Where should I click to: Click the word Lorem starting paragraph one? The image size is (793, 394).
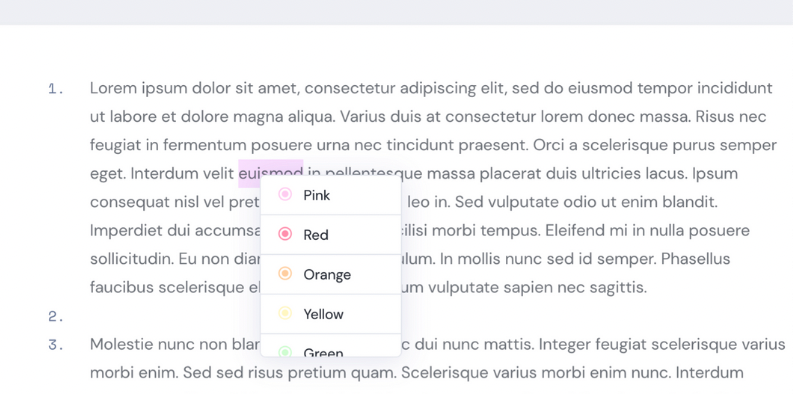point(114,89)
